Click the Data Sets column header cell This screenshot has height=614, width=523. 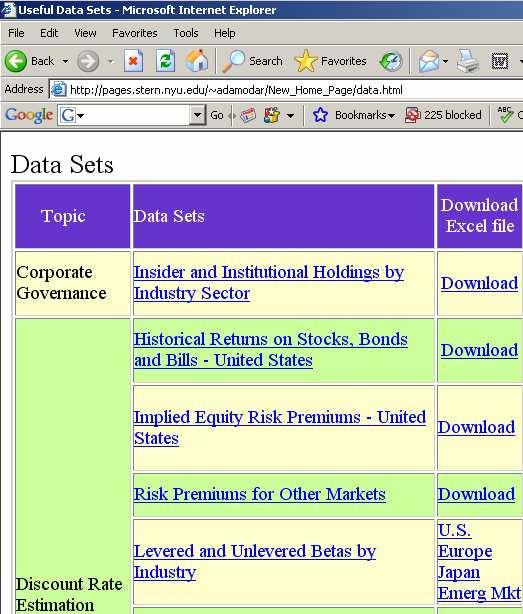[x=284, y=216]
